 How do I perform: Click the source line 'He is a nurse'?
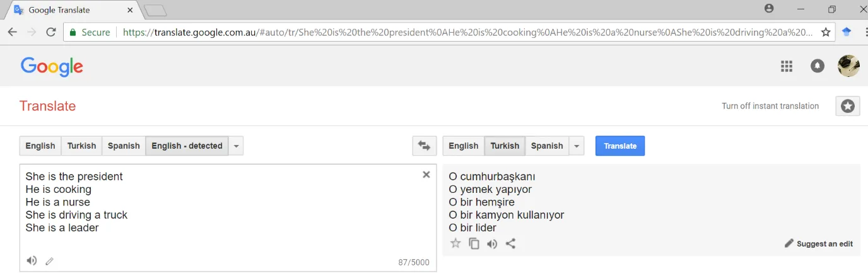(x=58, y=202)
